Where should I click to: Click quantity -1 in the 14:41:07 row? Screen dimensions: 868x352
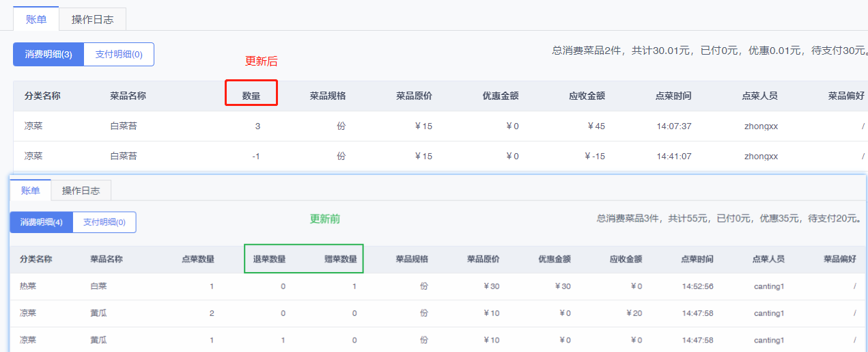coord(256,157)
